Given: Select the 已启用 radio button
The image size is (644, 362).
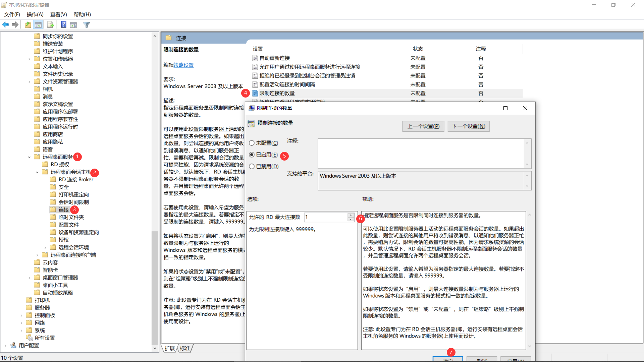Looking at the screenshot, I should [252, 155].
